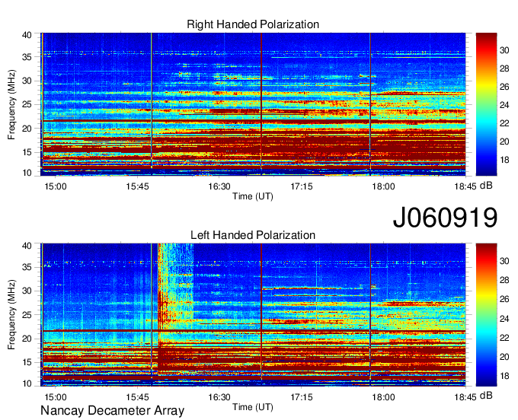This screenshot has width=518, height=420.
Task: Click the 30 MHz tick on the left-handed plot
Action: click(x=27, y=291)
